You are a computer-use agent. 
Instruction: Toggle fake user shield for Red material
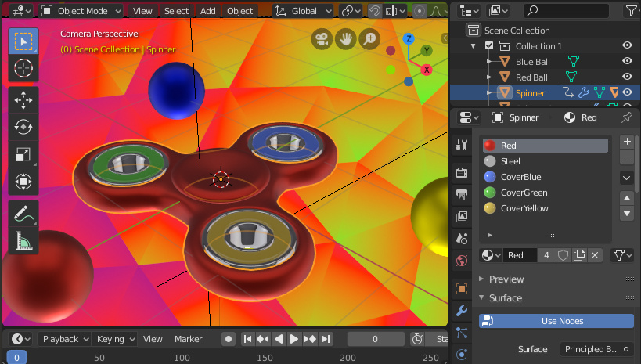tap(564, 256)
